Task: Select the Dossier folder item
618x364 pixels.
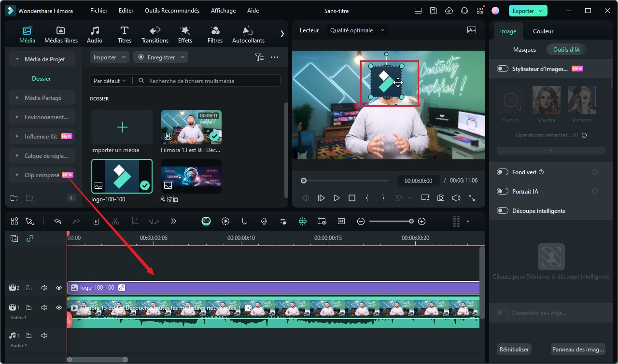Action: 42,78
